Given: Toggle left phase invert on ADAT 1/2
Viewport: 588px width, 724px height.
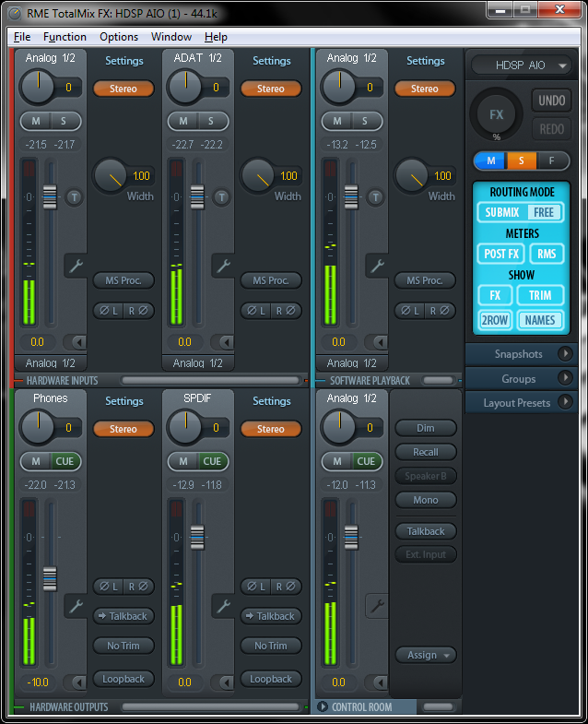Looking at the screenshot, I should tap(256, 311).
